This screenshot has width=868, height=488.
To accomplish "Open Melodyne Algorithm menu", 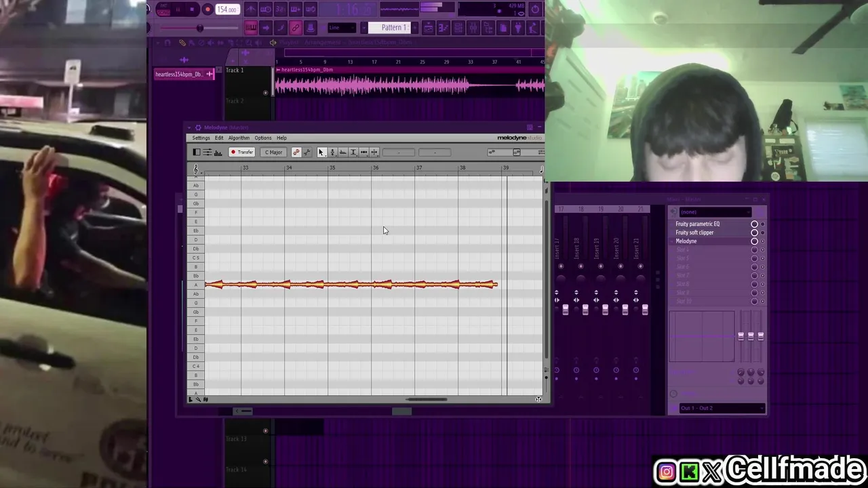I will [x=239, y=138].
